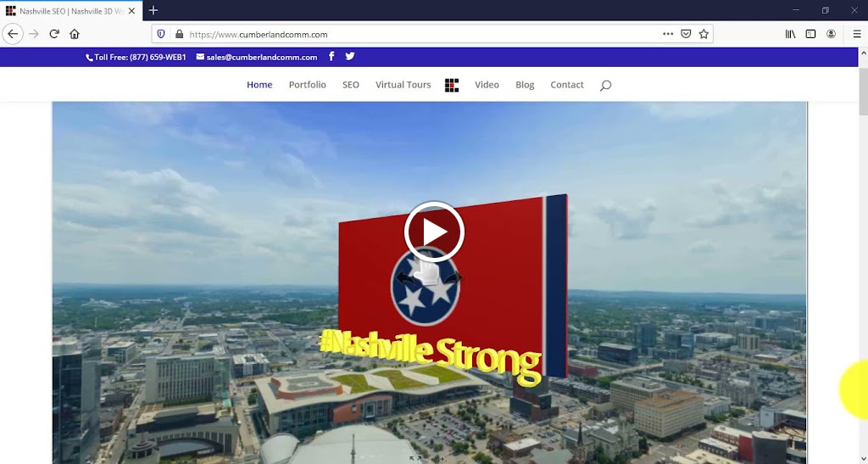Open Firefox Library icon
Viewport: 868px width, 464px height.
click(x=791, y=34)
